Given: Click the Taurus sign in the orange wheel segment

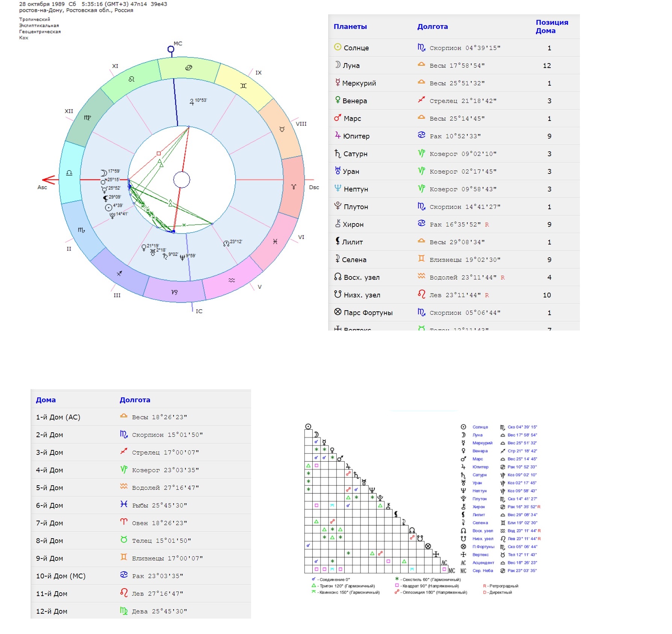Looking at the screenshot, I should tap(282, 129).
